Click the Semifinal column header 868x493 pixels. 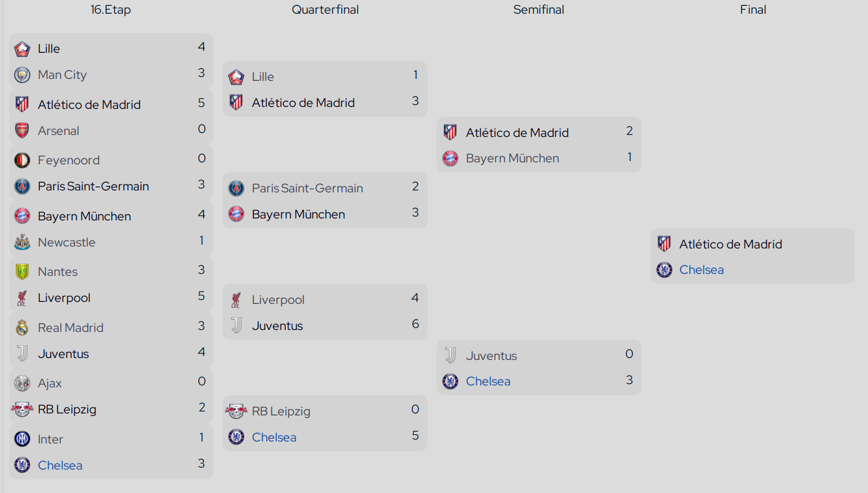(x=539, y=10)
